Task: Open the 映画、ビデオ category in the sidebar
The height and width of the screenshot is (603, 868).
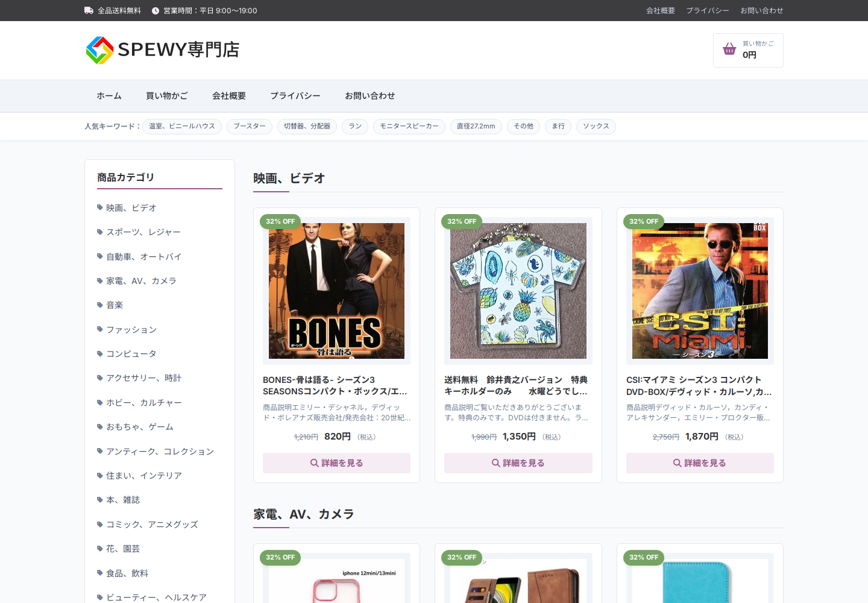Action: (131, 207)
